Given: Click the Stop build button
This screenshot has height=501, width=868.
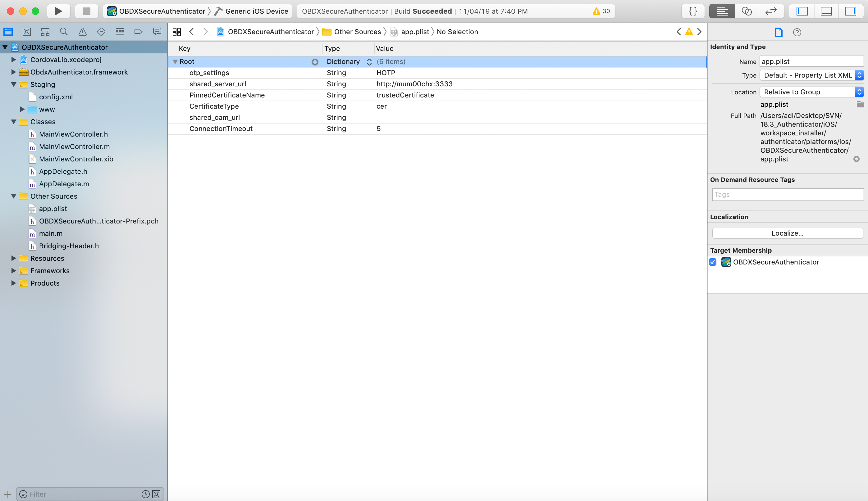Looking at the screenshot, I should [86, 11].
